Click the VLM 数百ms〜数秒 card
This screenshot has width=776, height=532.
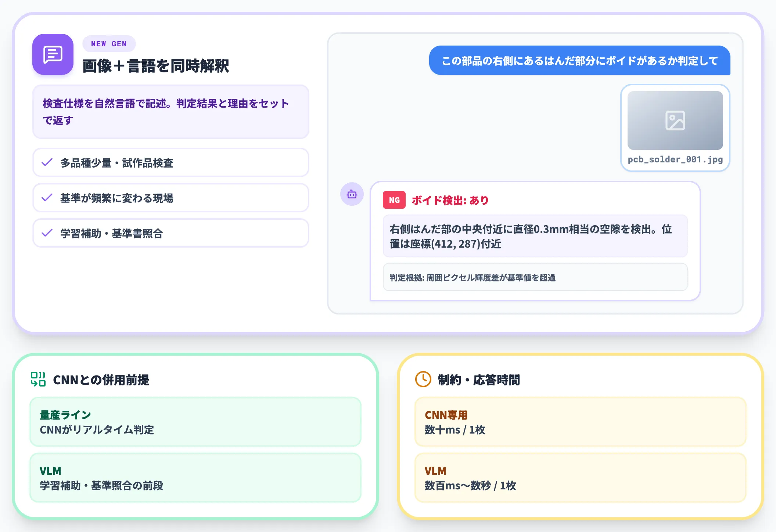pos(581,478)
